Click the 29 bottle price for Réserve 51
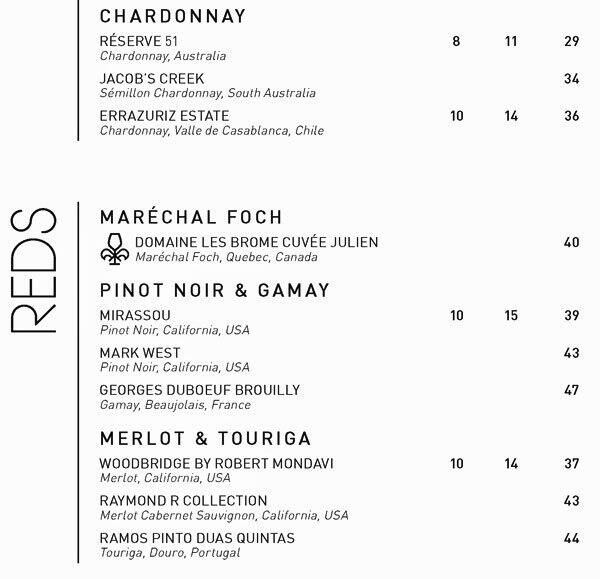600x579 pixels. pos(571,41)
